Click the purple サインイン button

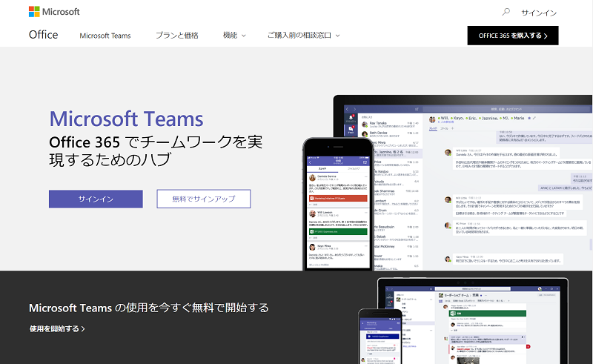(96, 199)
